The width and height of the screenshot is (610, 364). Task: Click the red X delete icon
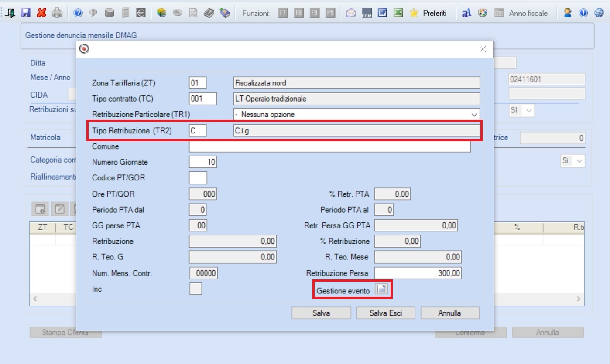point(41,13)
